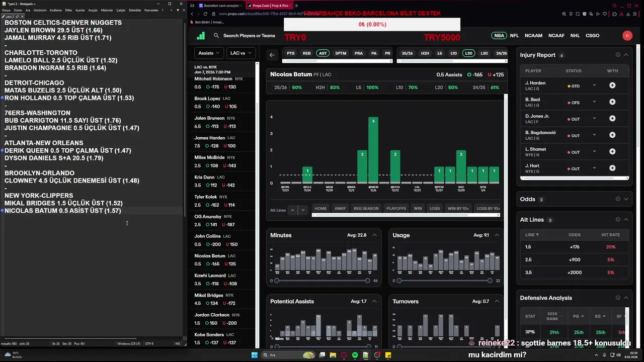Filter games by HOME
This screenshot has width=644, height=362.
click(320, 209)
